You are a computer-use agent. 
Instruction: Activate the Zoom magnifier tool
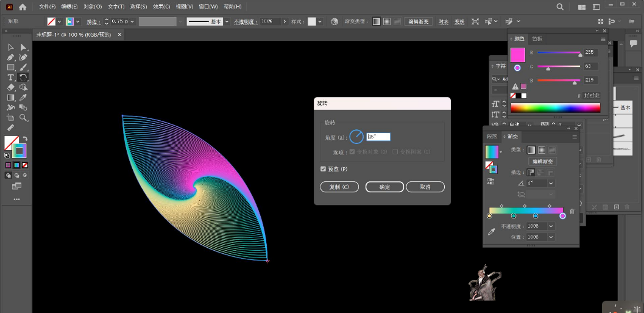click(23, 118)
